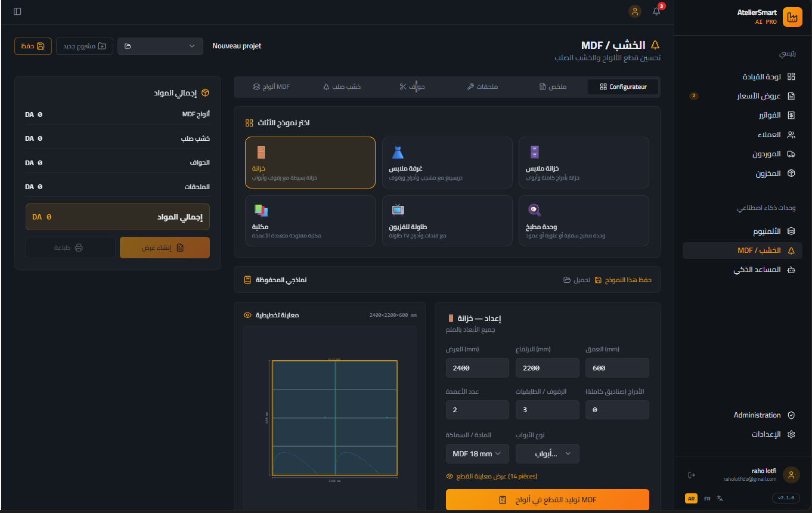Screen dimensions: 812x513
Task: Open the user profile icon in top bar
Action: coord(635,11)
